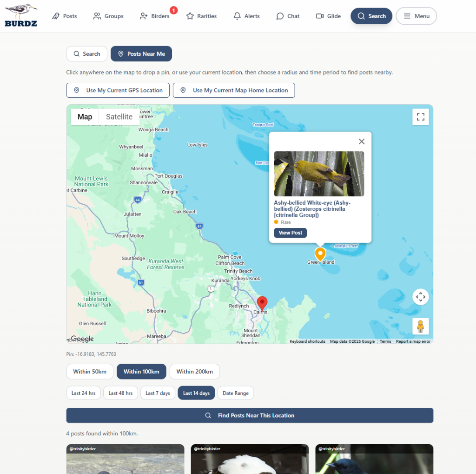Click the Mareeba map label
The image size is (476, 474).
pos(157,336)
